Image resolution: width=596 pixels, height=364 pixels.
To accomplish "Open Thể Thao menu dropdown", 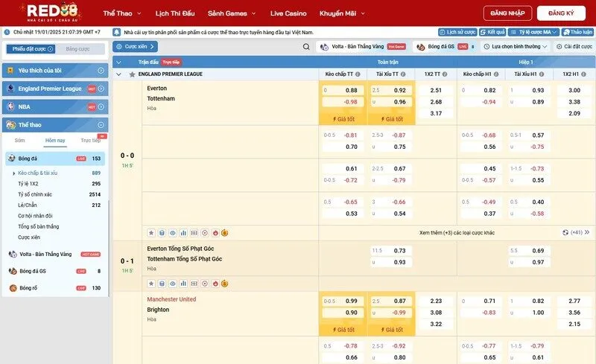I will [122, 13].
